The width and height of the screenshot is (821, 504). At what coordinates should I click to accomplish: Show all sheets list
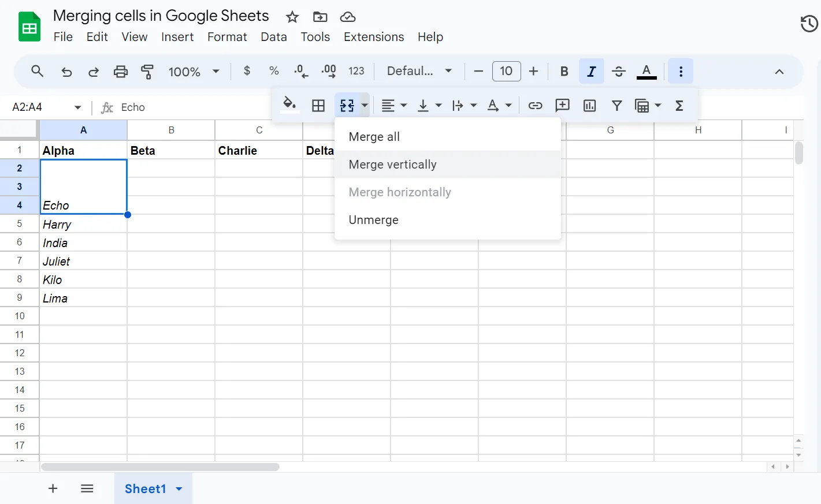pyautogui.click(x=87, y=488)
